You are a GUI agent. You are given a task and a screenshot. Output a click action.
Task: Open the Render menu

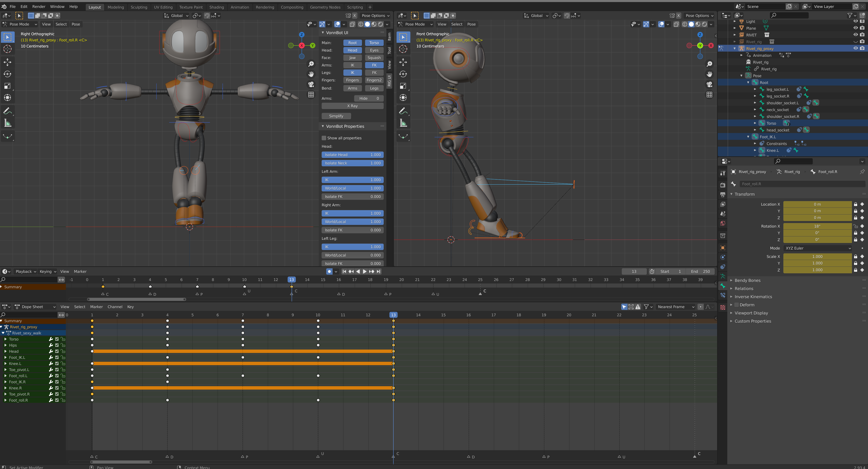coord(39,6)
